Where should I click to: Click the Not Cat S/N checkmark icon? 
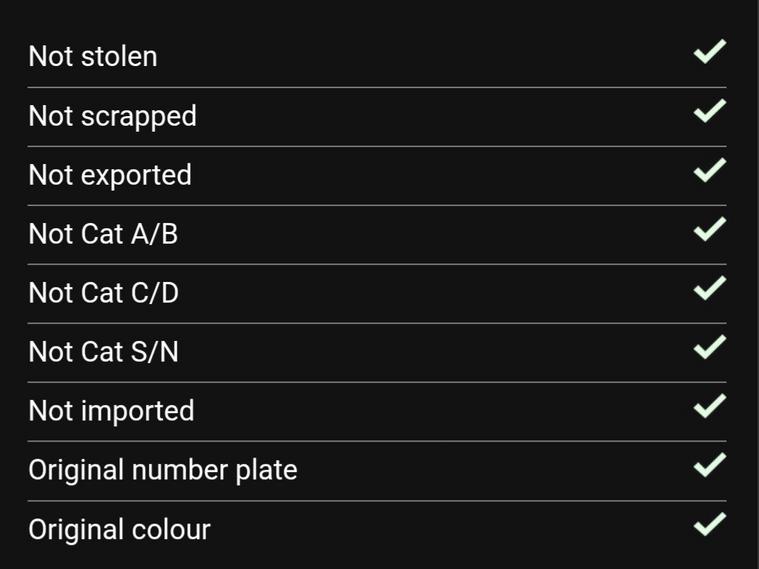709,347
